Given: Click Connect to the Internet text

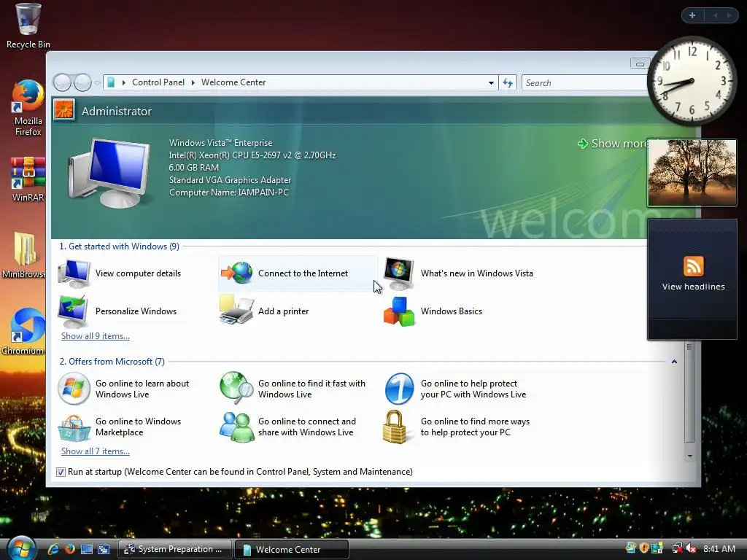Looking at the screenshot, I should [303, 273].
